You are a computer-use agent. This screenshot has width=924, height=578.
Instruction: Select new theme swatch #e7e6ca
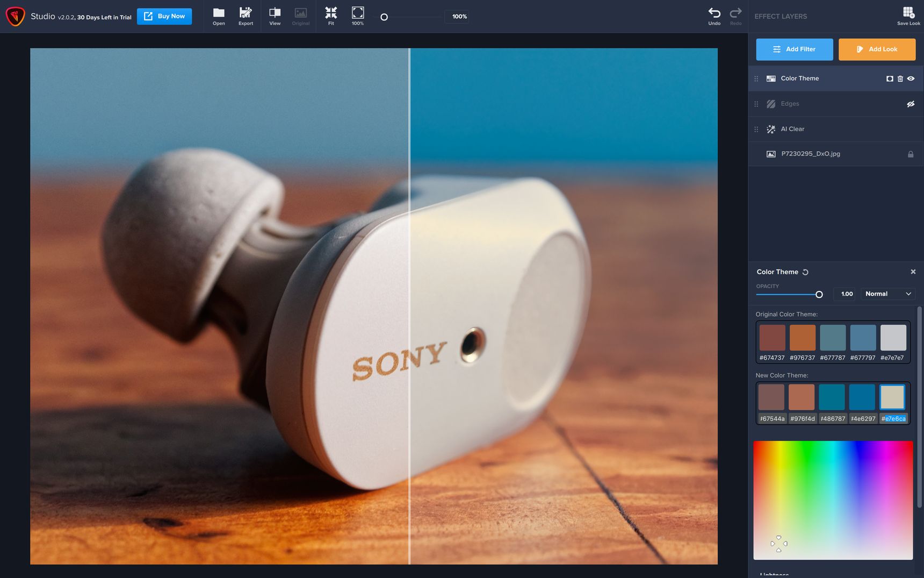click(892, 397)
